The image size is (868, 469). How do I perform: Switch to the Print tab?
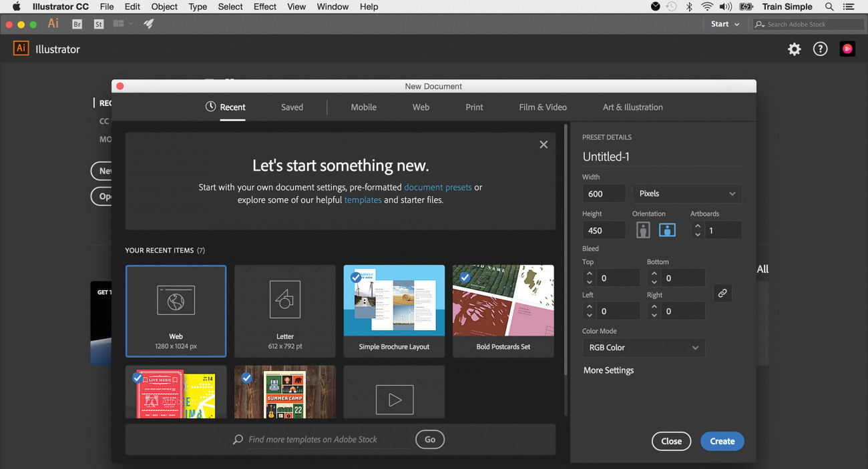pyautogui.click(x=474, y=107)
